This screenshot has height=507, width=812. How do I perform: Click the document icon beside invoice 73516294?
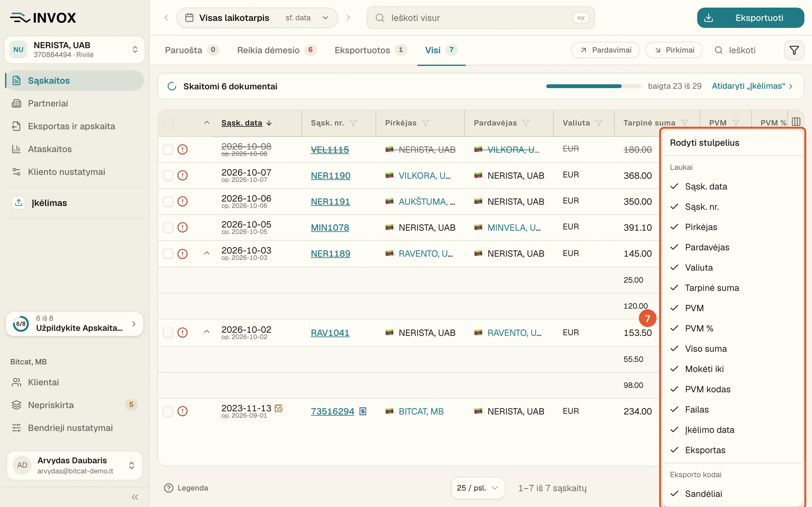pos(363,411)
